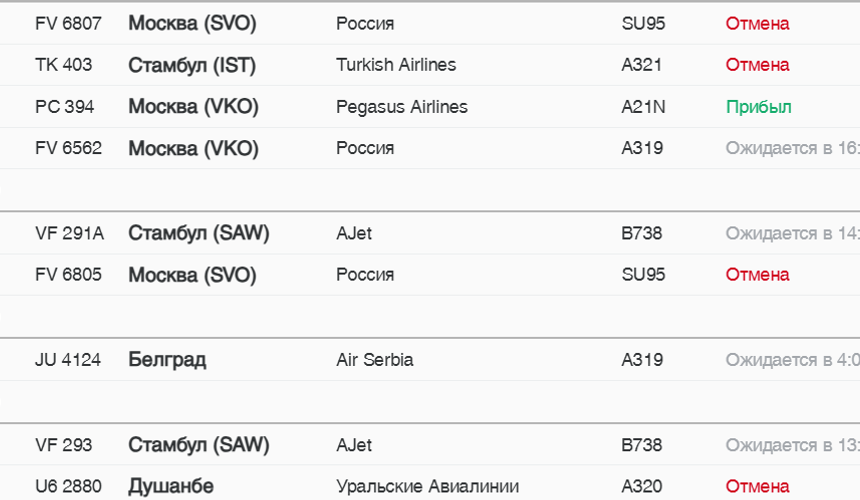
Task: Select flight number U6 2880
Action: (x=68, y=487)
